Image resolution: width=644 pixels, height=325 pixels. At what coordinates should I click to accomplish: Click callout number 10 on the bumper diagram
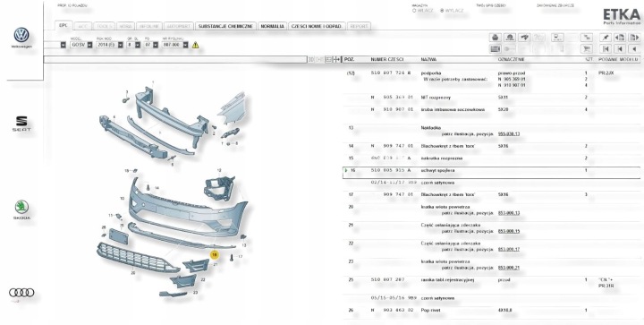click(122, 199)
